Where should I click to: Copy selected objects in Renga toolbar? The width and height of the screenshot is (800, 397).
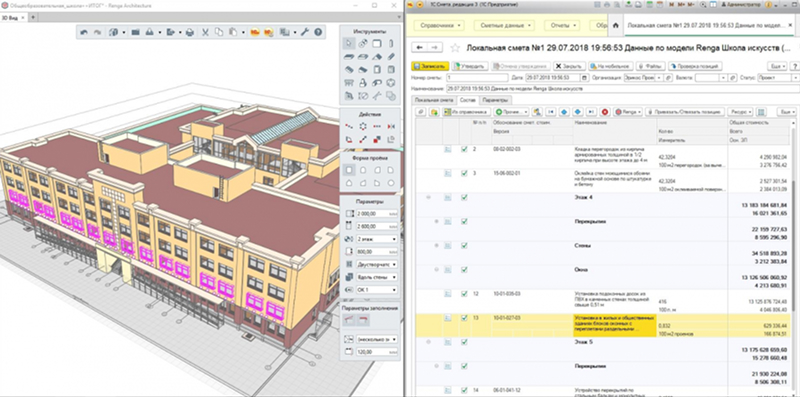coord(218,32)
